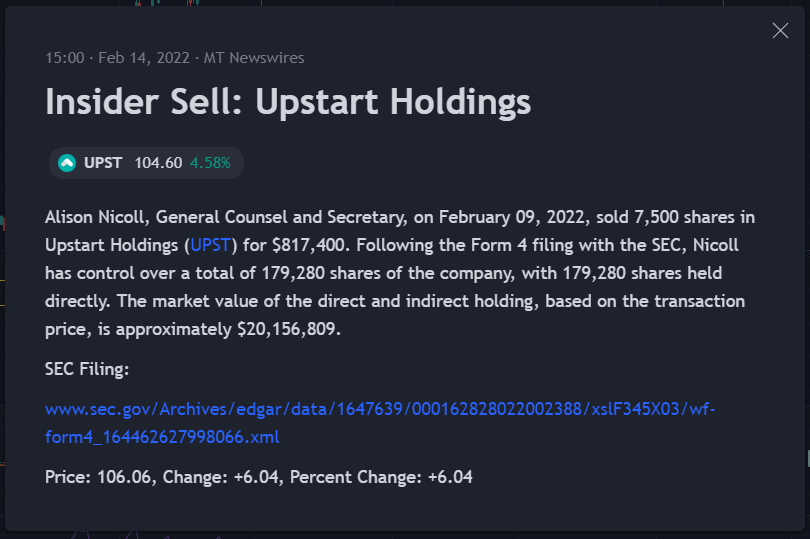Click the Upstart teal logo icon
The image size is (810, 539).
(x=67, y=163)
